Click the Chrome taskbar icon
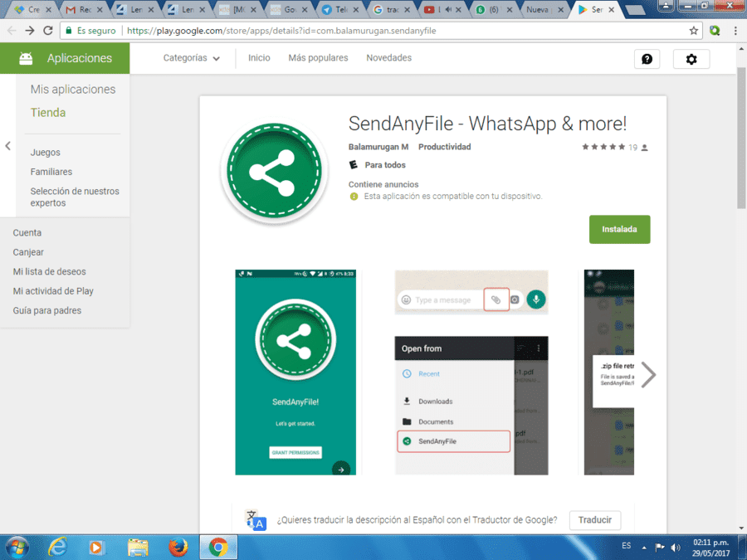 [218, 548]
